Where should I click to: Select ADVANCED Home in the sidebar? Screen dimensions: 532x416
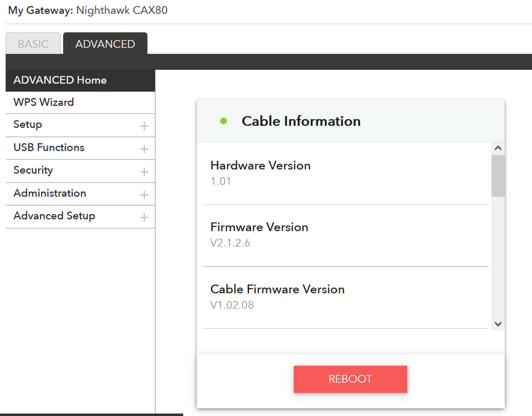[59, 80]
